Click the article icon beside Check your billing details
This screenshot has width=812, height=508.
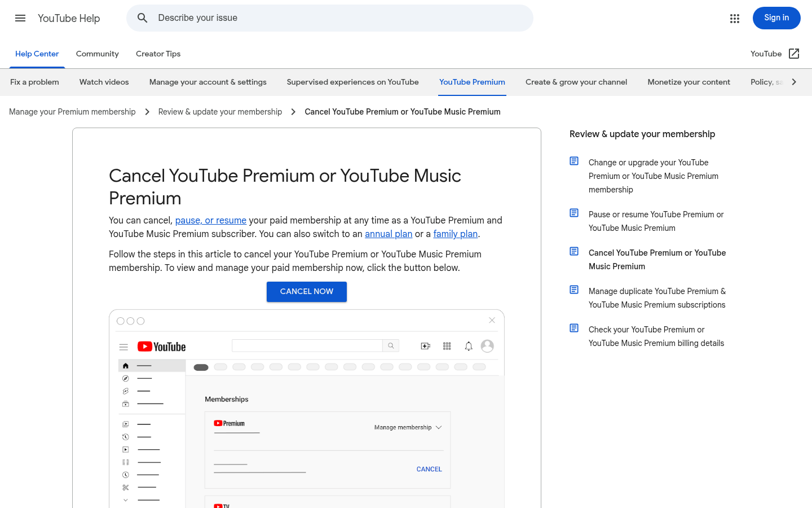point(574,329)
